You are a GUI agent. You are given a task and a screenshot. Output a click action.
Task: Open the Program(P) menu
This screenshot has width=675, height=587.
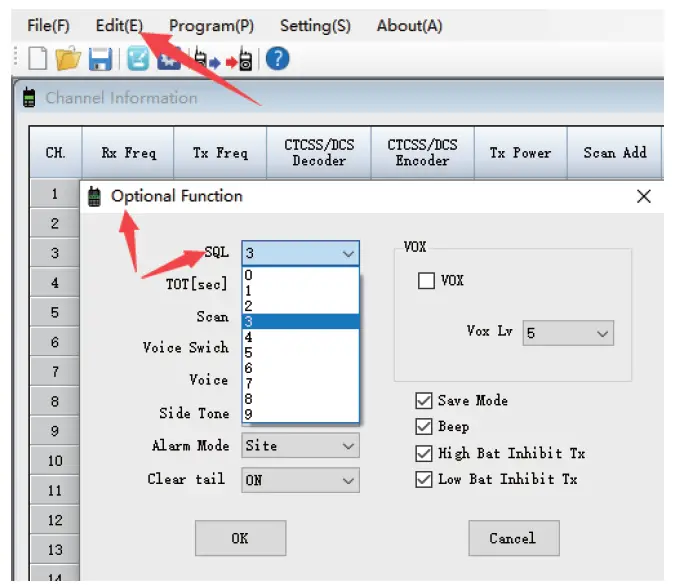(x=211, y=26)
